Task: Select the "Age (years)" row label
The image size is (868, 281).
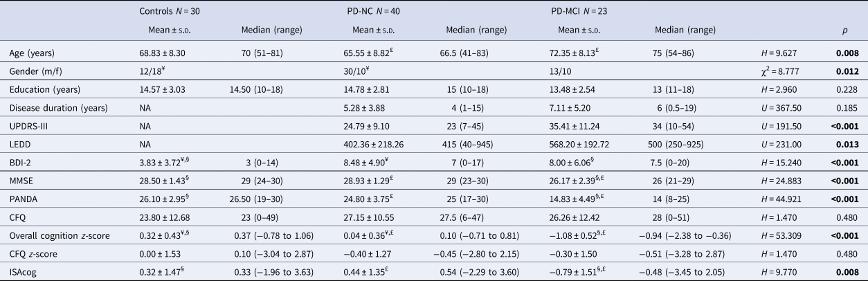Action: pos(33,53)
